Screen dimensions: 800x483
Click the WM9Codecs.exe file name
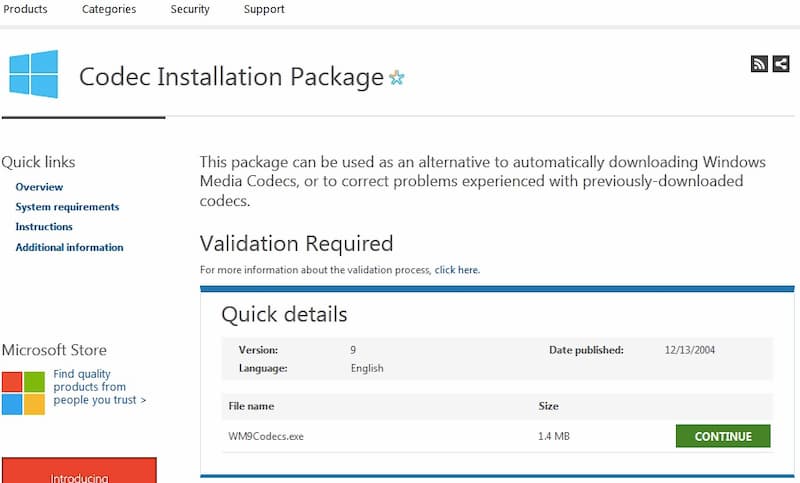tap(264, 436)
